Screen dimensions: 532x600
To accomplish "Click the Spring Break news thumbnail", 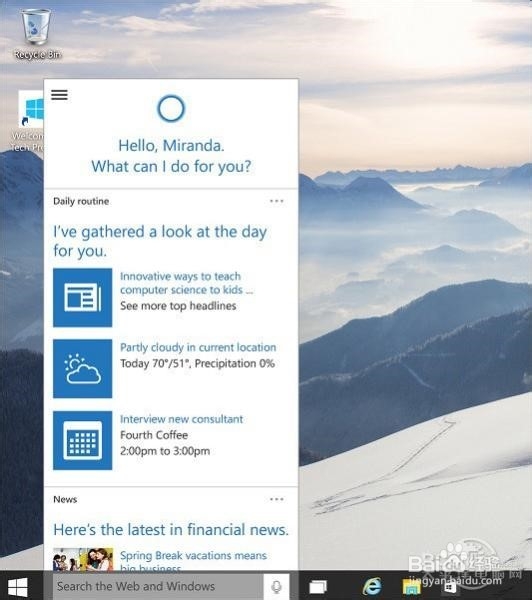I will (83, 559).
